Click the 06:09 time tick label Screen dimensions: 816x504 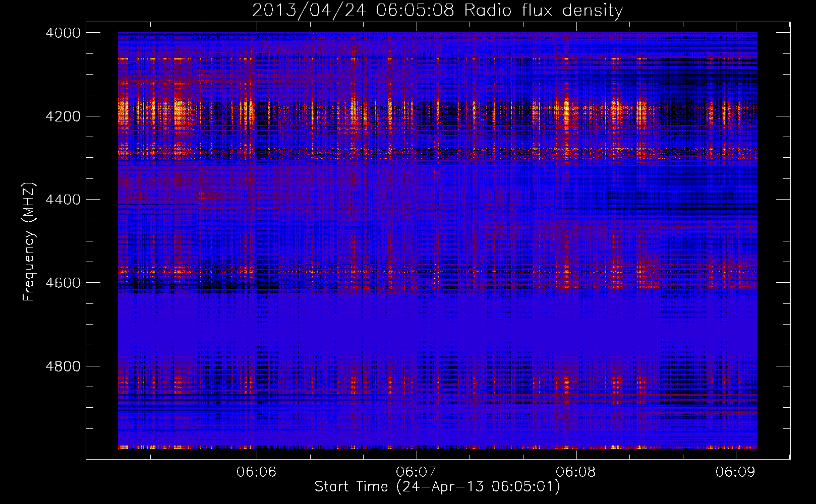tap(736, 472)
